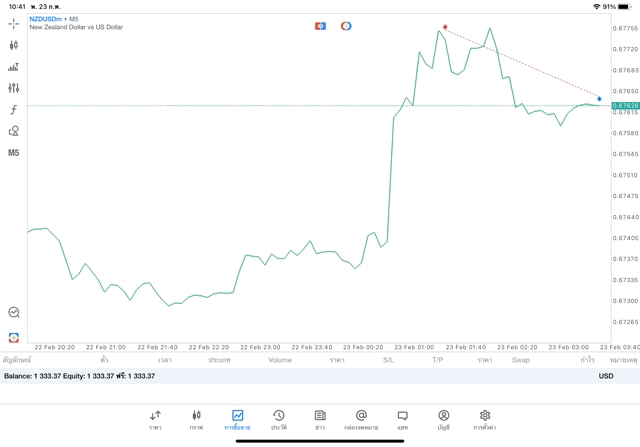Tap the circular red-blue chart icon

coord(346,26)
